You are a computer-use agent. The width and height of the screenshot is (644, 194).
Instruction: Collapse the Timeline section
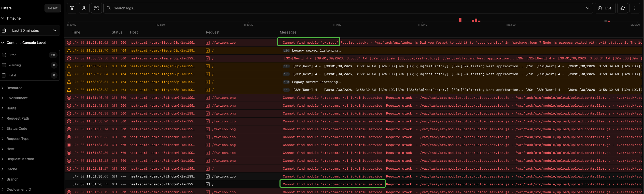tap(13, 18)
